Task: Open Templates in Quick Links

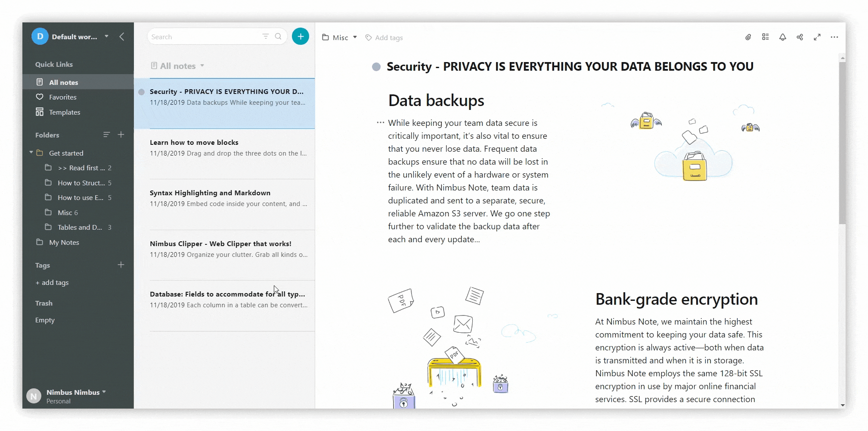Action: click(x=64, y=112)
